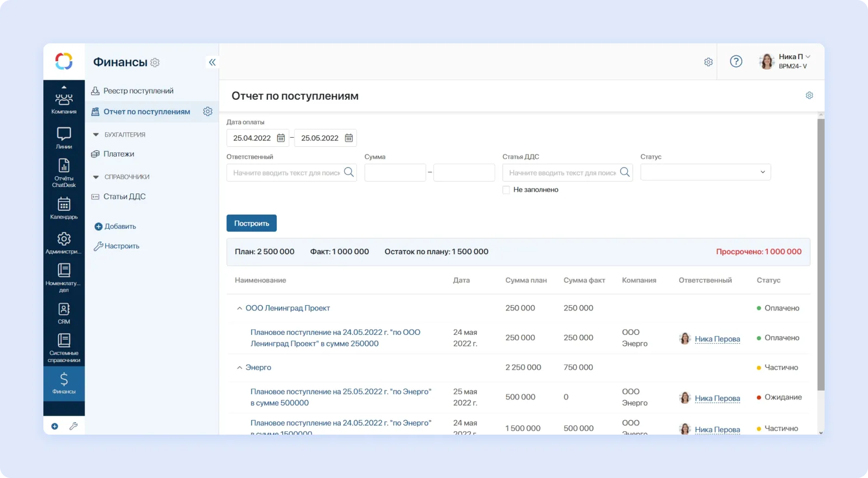Open calendar picker for start date 25.04.2022
This screenshot has height=478, width=868.
click(280, 138)
